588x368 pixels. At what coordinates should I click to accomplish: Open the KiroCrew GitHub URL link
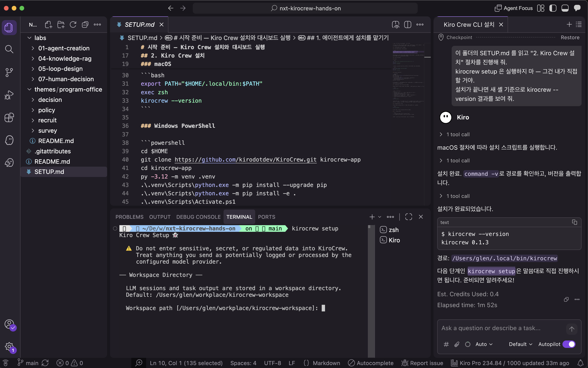(245, 160)
